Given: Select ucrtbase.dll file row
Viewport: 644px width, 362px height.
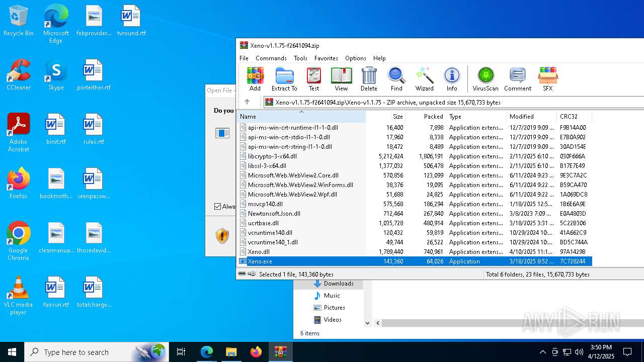Looking at the screenshot, I should tap(415, 223).
